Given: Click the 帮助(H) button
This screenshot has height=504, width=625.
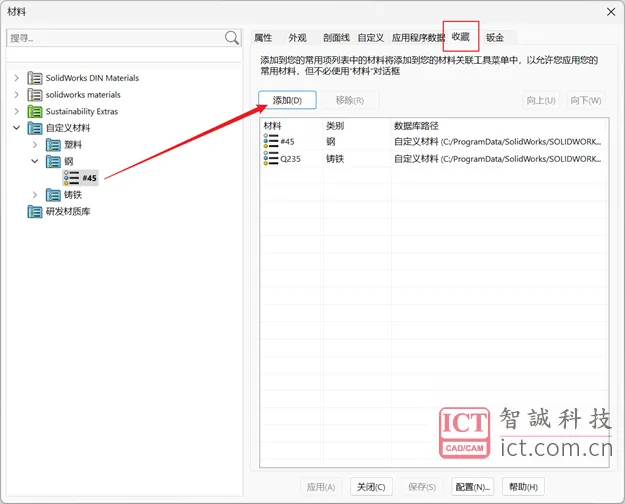Looking at the screenshot, I should tap(523, 487).
